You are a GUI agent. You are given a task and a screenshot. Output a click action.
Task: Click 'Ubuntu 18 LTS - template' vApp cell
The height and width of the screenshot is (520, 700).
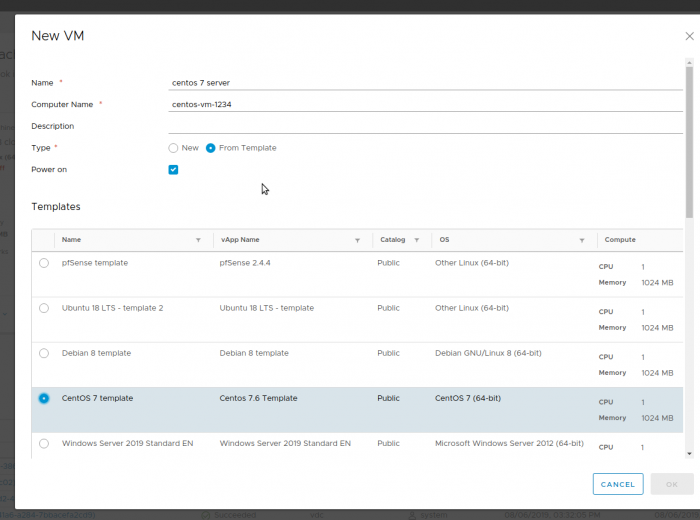[x=267, y=308]
